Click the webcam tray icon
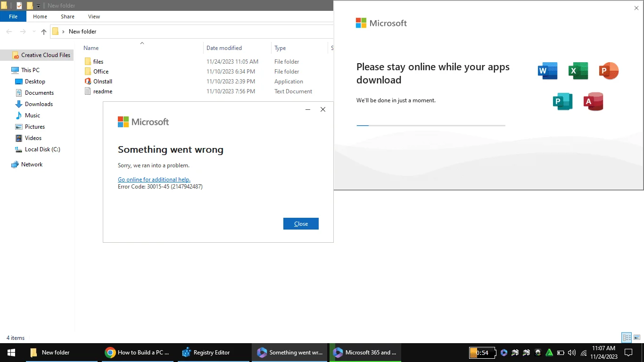Image resolution: width=644 pixels, height=362 pixels. click(538, 353)
